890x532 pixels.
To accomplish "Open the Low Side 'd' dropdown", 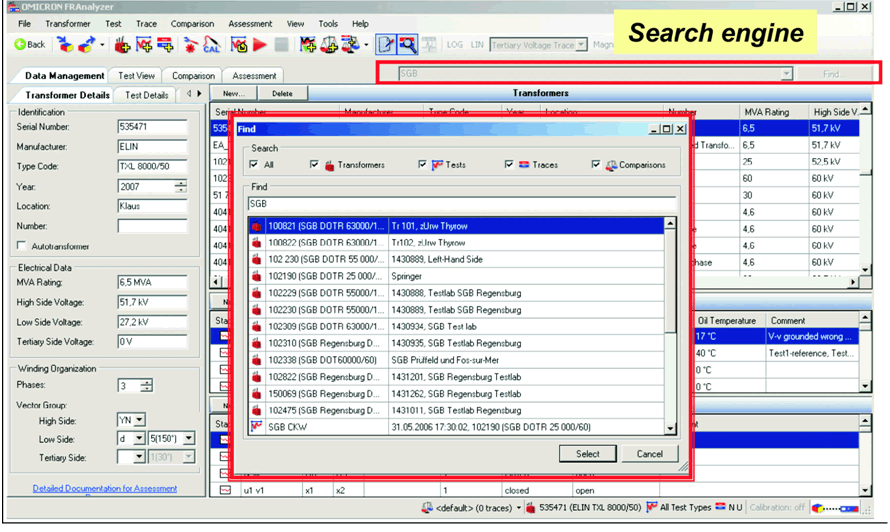I will tap(139, 439).
